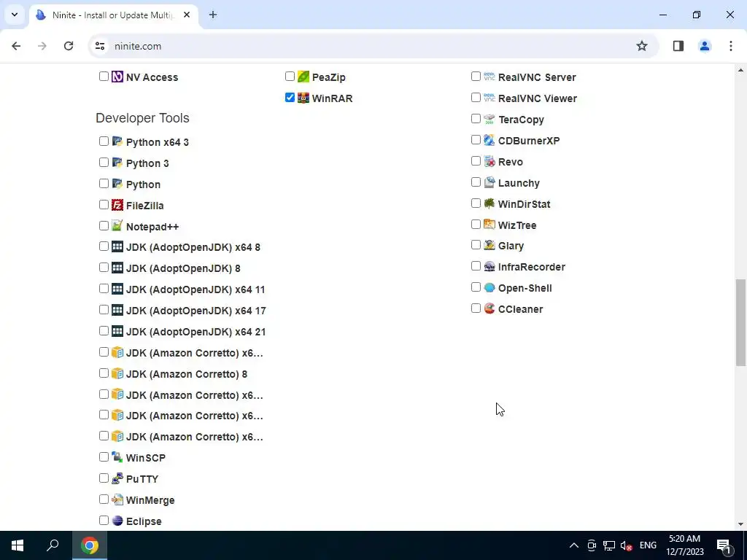Image resolution: width=747 pixels, height=560 pixels.
Task: Click the PuTTY icon
Action: click(x=117, y=478)
